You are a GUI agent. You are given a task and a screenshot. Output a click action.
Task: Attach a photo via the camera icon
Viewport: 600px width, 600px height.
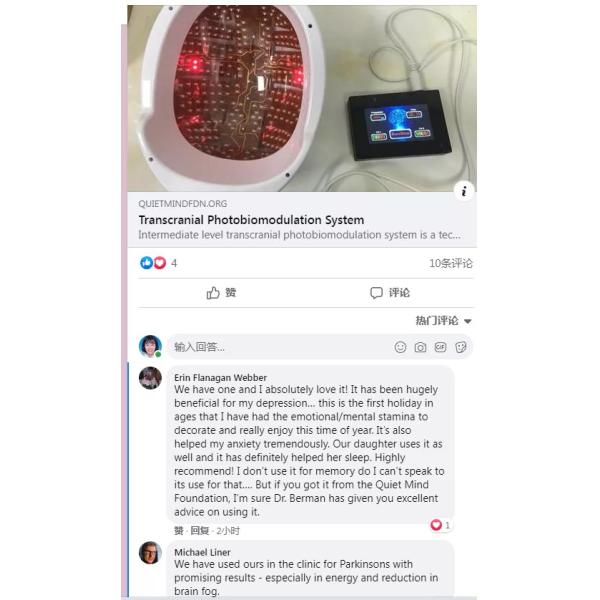point(420,347)
